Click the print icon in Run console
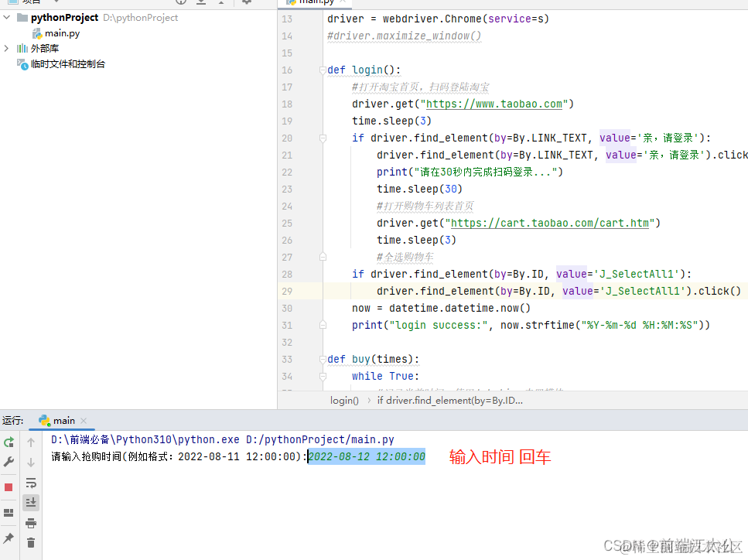 click(31, 523)
